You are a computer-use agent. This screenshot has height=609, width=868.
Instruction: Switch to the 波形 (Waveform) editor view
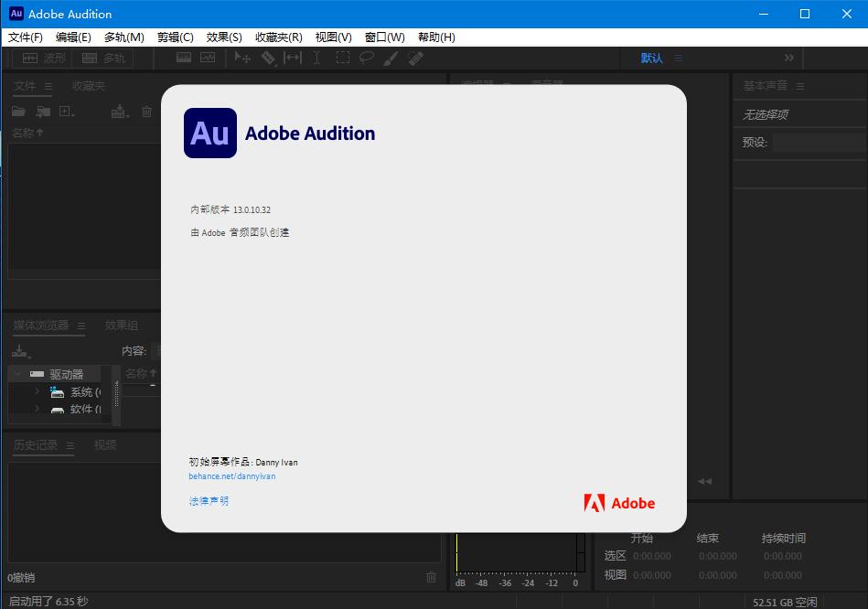pos(44,59)
